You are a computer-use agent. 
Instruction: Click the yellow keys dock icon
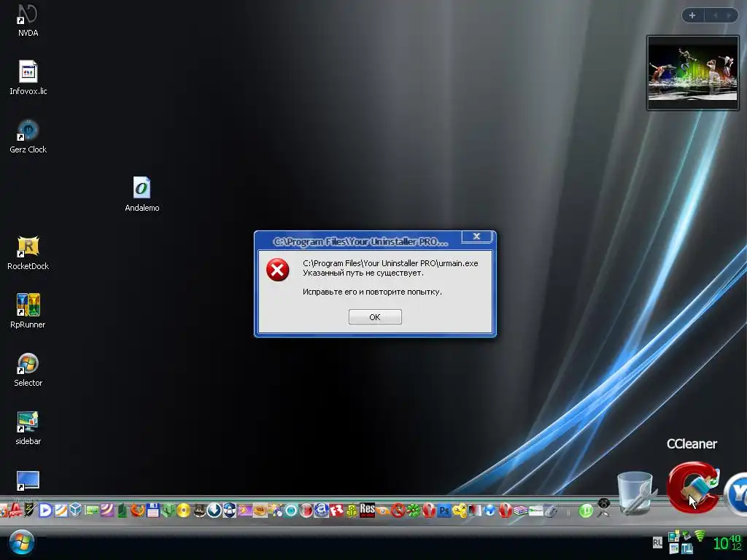(460, 511)
